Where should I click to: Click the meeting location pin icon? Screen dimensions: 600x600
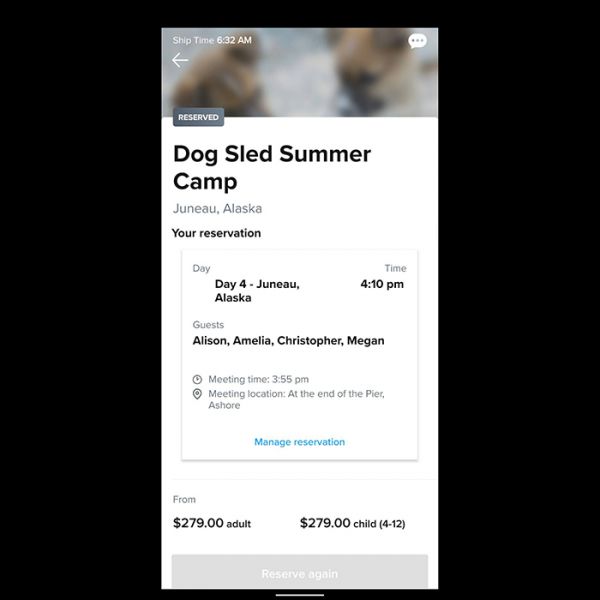coord(197,394)
